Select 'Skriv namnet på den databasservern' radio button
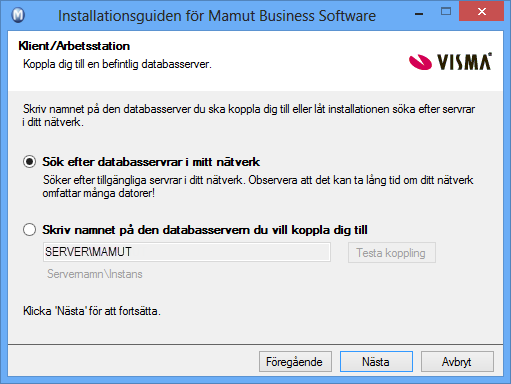This screenshot has width=511, height=384. click(x=29, y=230)
